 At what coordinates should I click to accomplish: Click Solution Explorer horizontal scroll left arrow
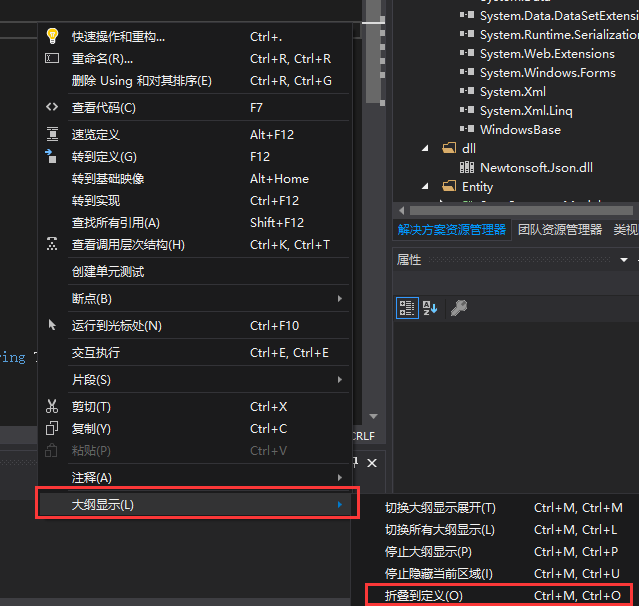402,210
